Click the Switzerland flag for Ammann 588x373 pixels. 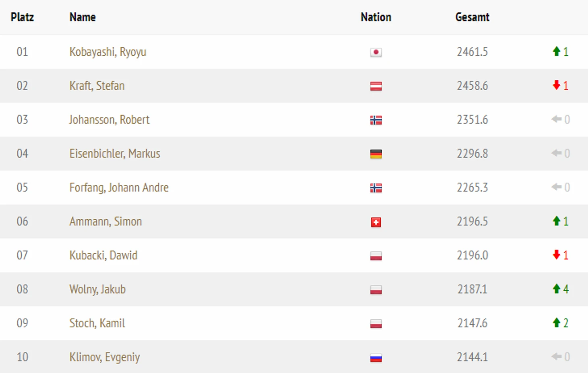(376, 222)
